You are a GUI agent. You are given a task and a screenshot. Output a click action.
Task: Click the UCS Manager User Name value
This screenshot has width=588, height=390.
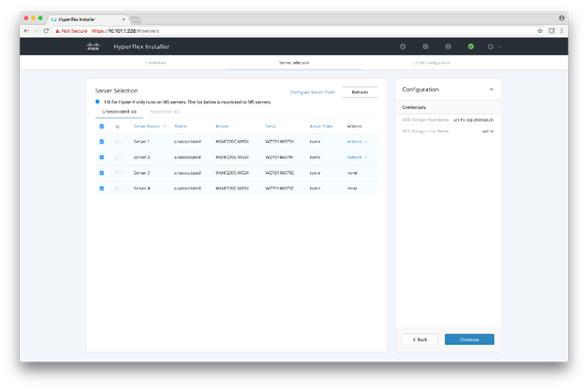[488, 132]
